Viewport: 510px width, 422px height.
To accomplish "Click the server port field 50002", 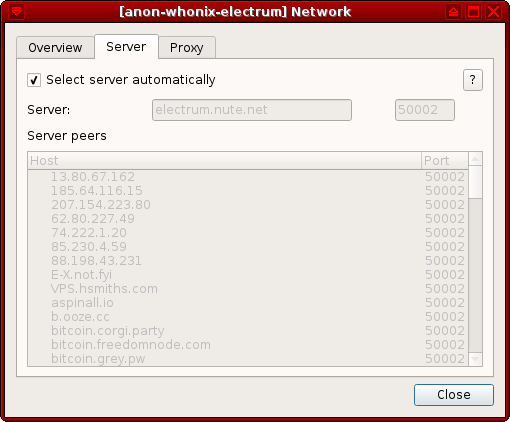I will pos(425,110).
